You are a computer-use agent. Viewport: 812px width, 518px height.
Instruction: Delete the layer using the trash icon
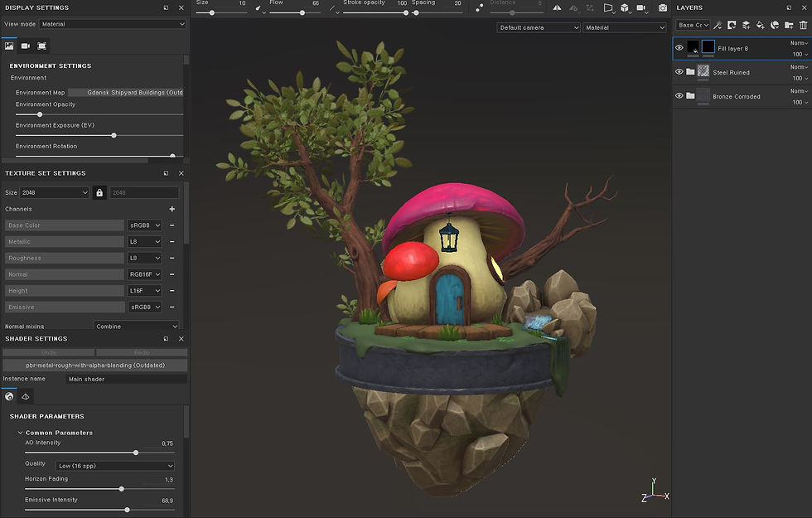(x=803, y=25)
